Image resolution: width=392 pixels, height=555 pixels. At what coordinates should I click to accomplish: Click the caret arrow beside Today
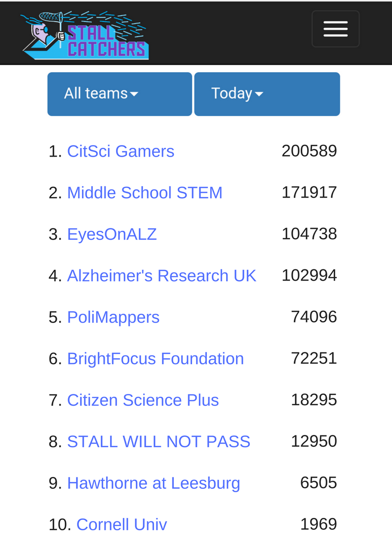(x=259, y=94)
